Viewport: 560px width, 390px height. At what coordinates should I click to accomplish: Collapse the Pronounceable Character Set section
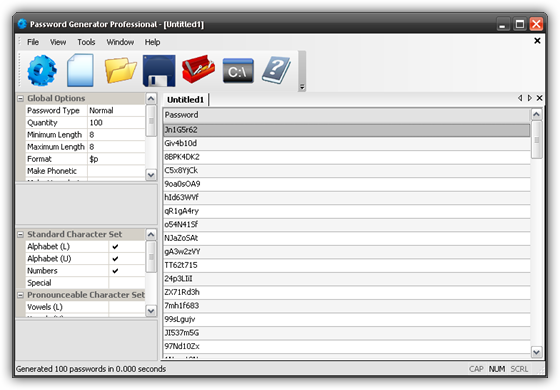point(21,295)
